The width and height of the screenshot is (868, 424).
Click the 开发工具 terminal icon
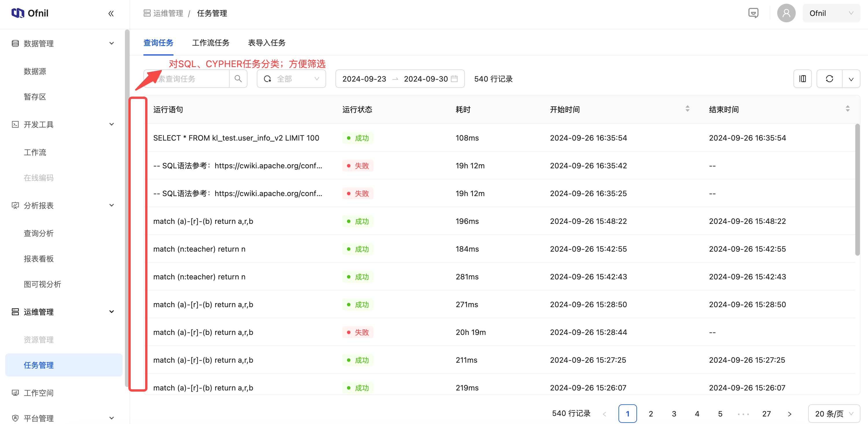point(15,124)
